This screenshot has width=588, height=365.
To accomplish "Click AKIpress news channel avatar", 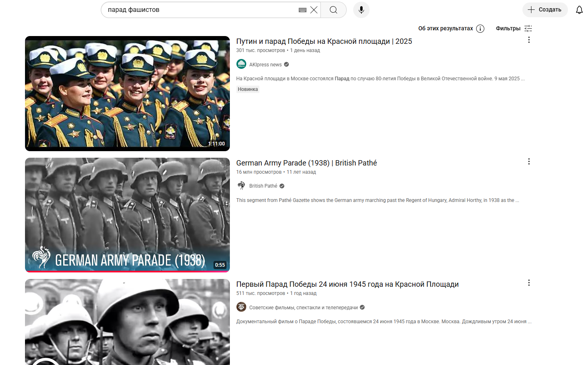I will click(x=241, y=64).
